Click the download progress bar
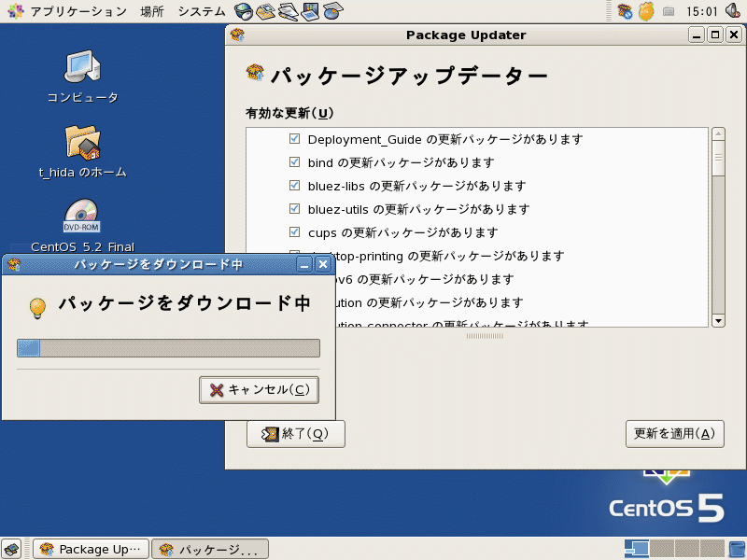The image size is (747, 560). point(169,348)
